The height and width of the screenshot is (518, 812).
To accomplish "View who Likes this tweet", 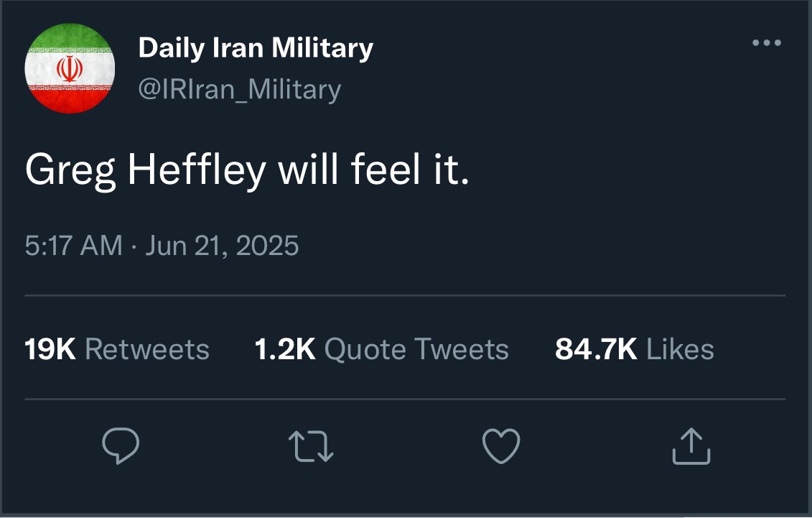I will coord(680,350).
